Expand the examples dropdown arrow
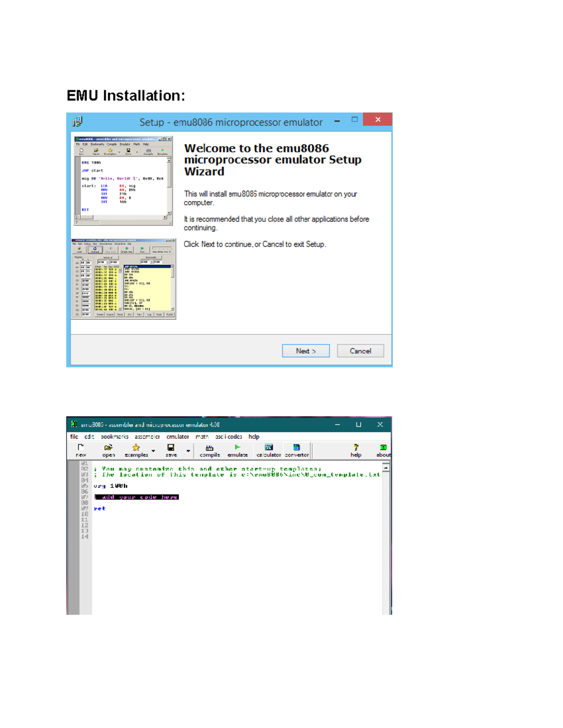This screenshot has height=728, width=563. (153, 451)
